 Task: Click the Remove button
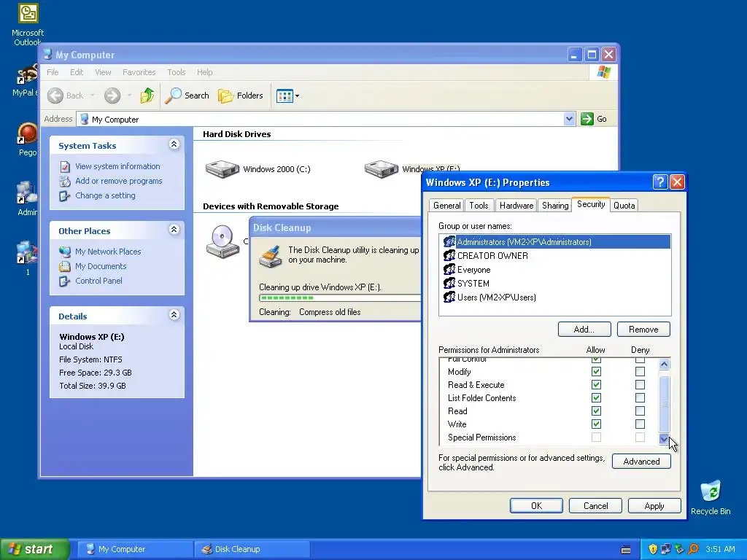pos(643,330)
